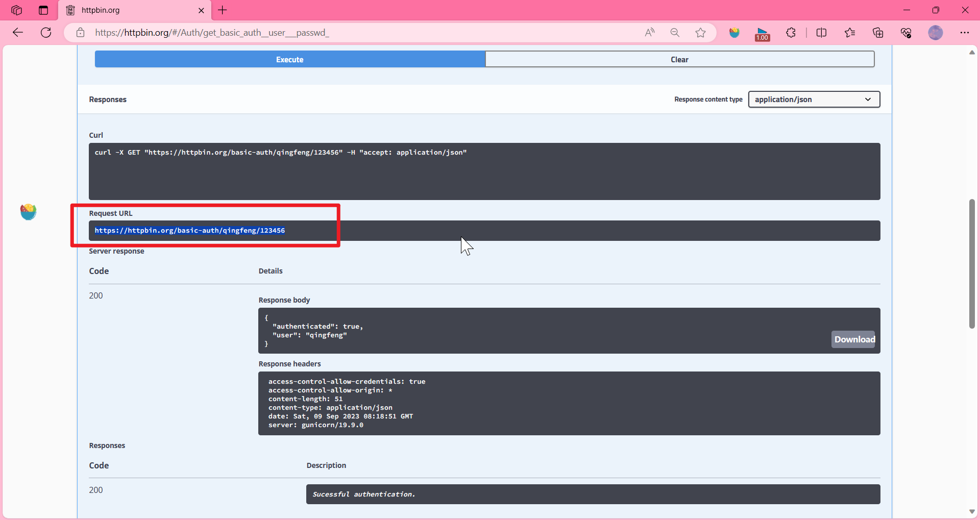This screenshot has width=980, height=520.
Task: Click the Clear button
Action: point(680,59)
